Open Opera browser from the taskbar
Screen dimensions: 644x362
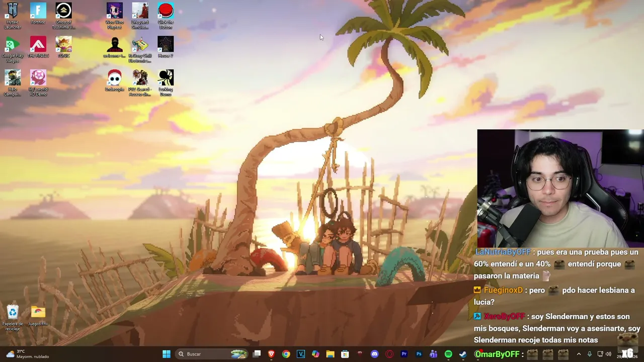(x=389, y=354)
